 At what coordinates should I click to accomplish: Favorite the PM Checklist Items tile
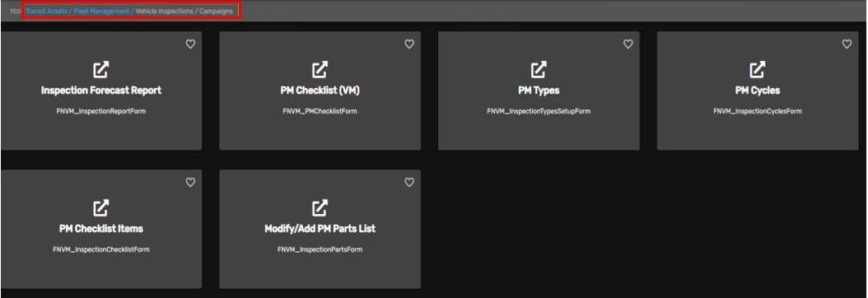click(x=190, y=183)
